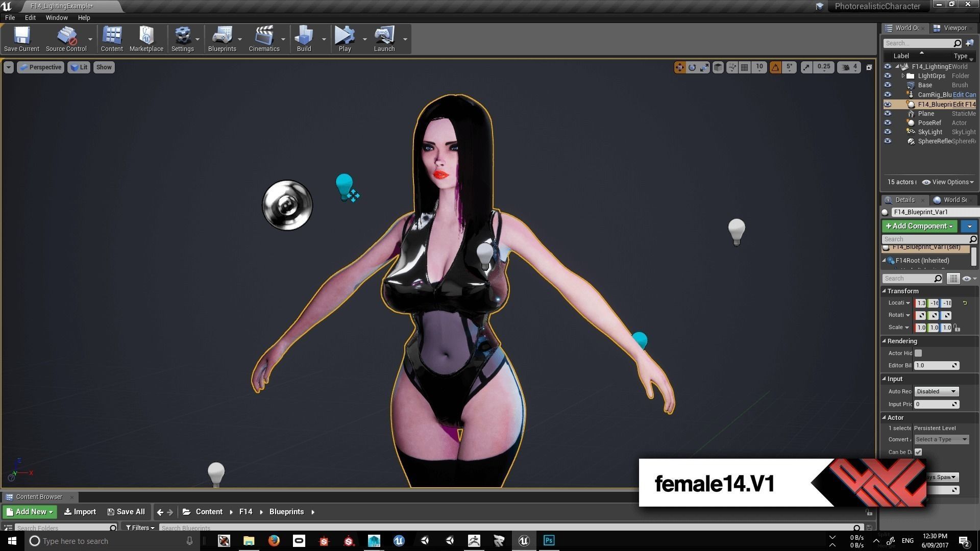Select the sphere reflection capture in viewport
This screenshot has width=980, height=551.
click(287, 205)
